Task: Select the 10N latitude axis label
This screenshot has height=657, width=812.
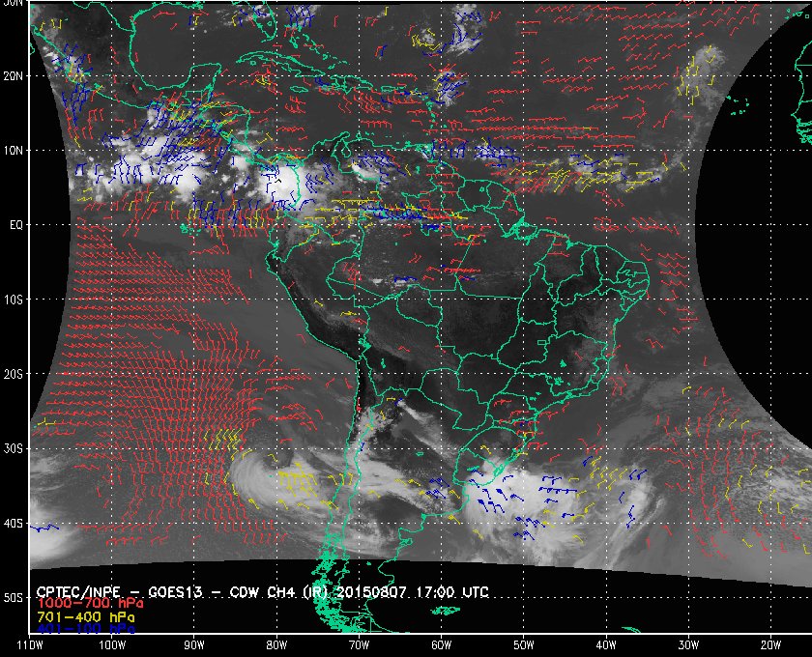Action: pos(14,151)
